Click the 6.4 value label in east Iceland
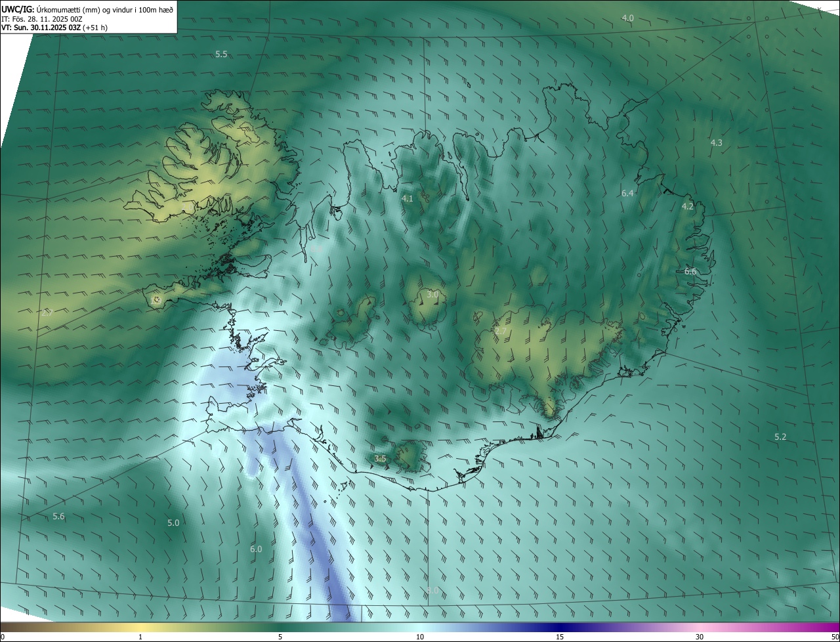The height and width of the screenshot is (642, 840). pos(627,193)
